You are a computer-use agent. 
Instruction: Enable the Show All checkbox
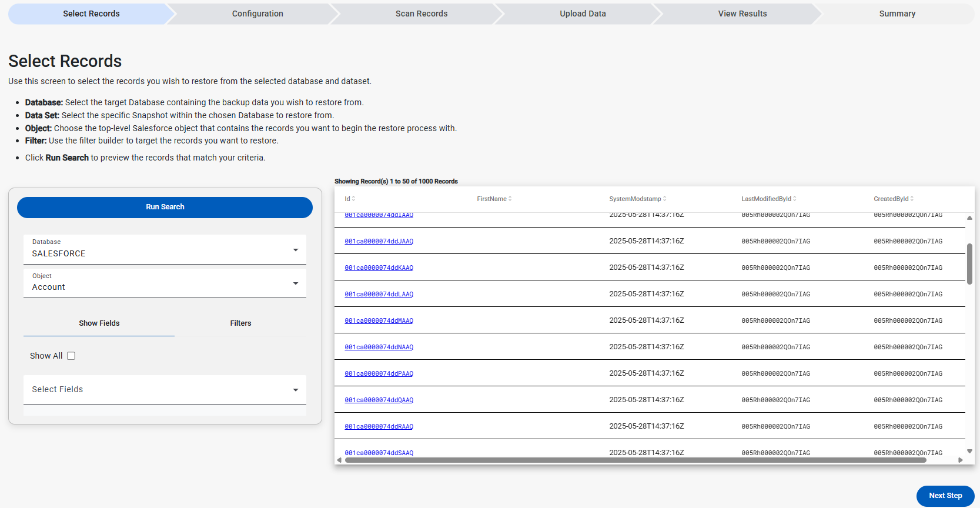(x=71, y=356)
